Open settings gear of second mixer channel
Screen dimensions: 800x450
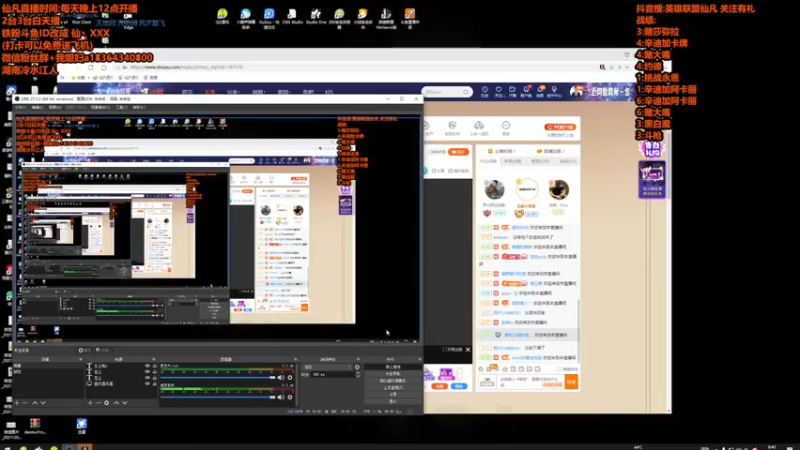pos(290,397)
